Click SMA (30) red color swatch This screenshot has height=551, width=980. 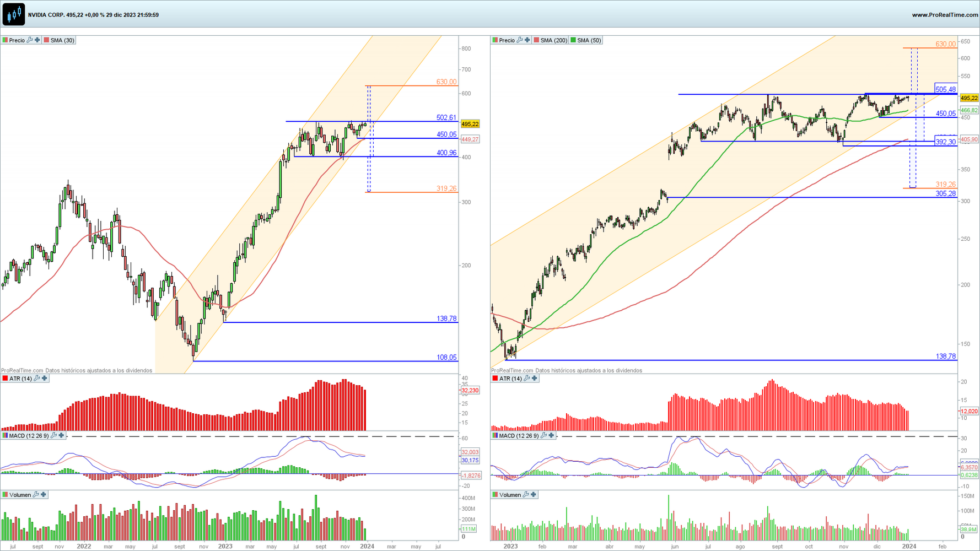(47, 40)
